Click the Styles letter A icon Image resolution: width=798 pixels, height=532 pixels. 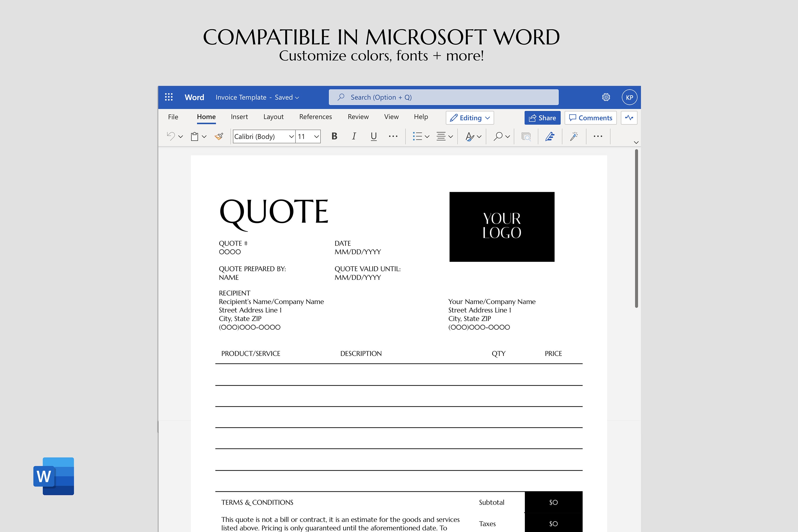coord(469,136)
